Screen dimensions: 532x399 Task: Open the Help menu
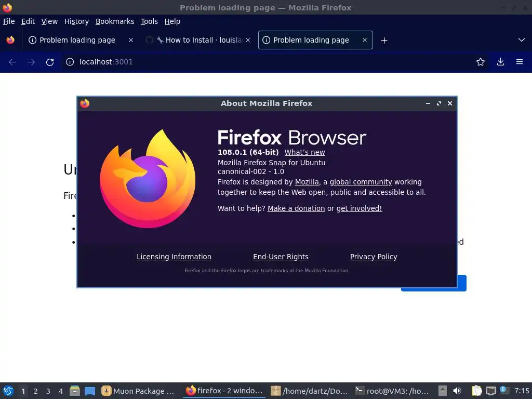(x=172, y=21)
